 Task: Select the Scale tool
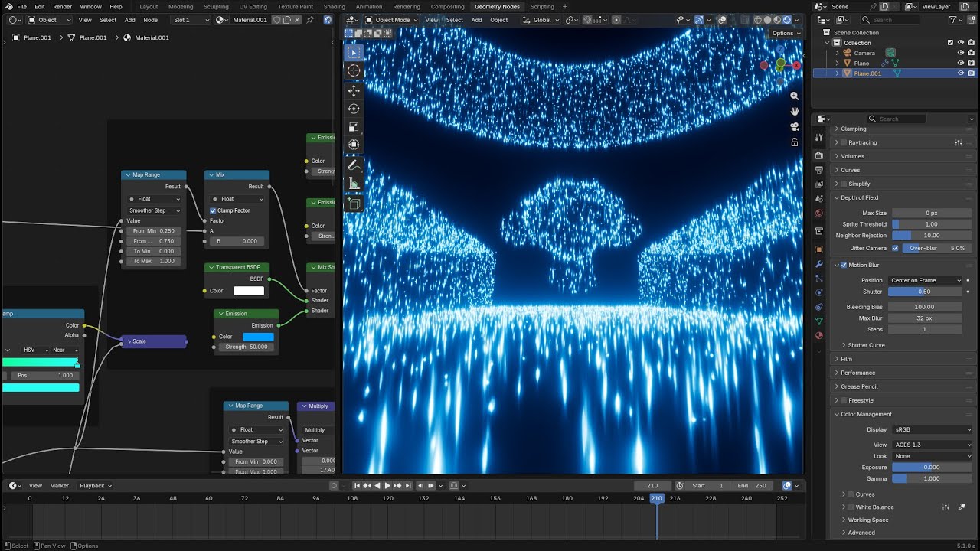click(x=354, y=127)
